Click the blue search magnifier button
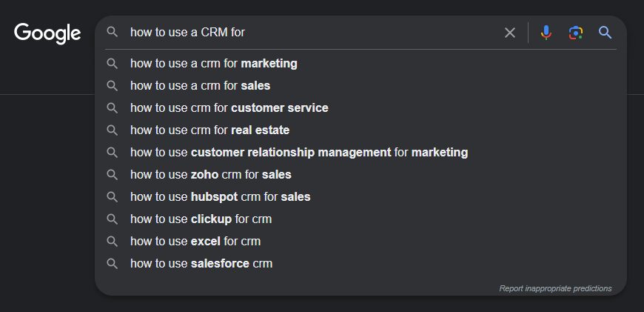644x312 pixels. tap(606, 33)
